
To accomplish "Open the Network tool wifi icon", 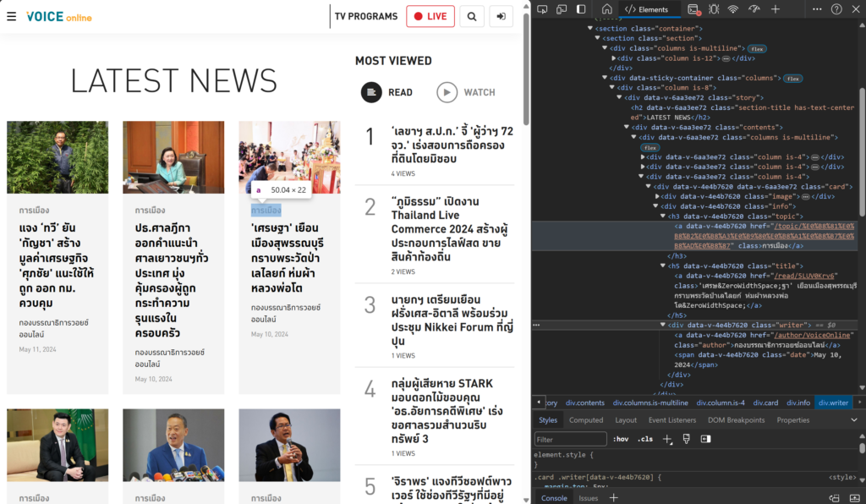I will tap(733, 9).
